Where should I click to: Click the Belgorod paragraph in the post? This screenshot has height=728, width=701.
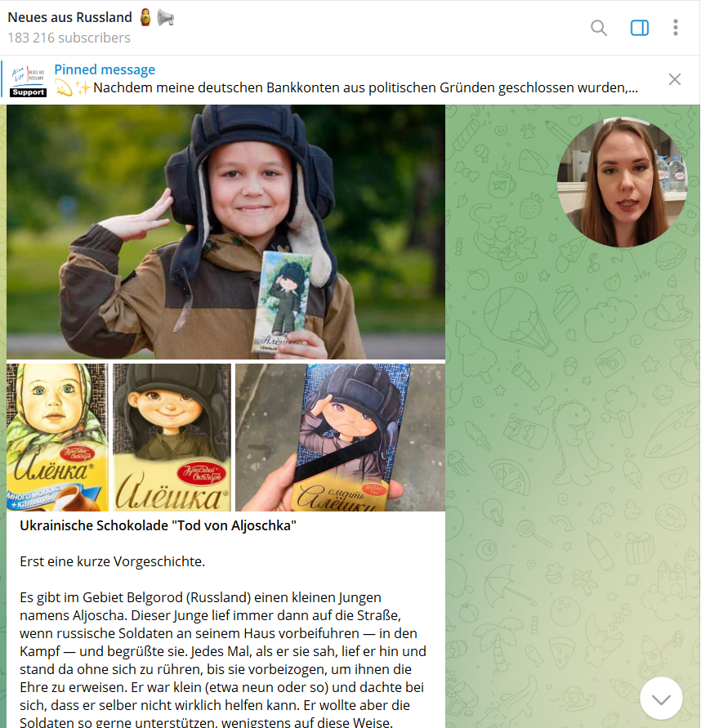[x=223, y=659]
